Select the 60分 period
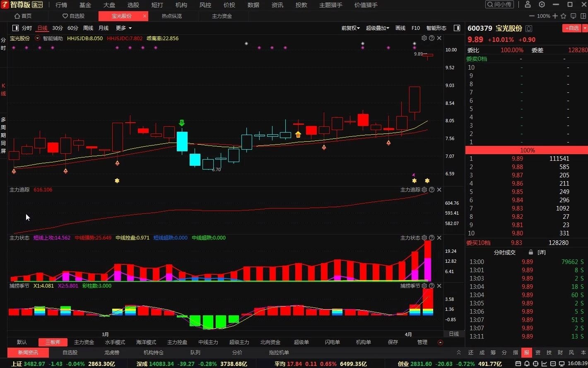 coord(73,28)
